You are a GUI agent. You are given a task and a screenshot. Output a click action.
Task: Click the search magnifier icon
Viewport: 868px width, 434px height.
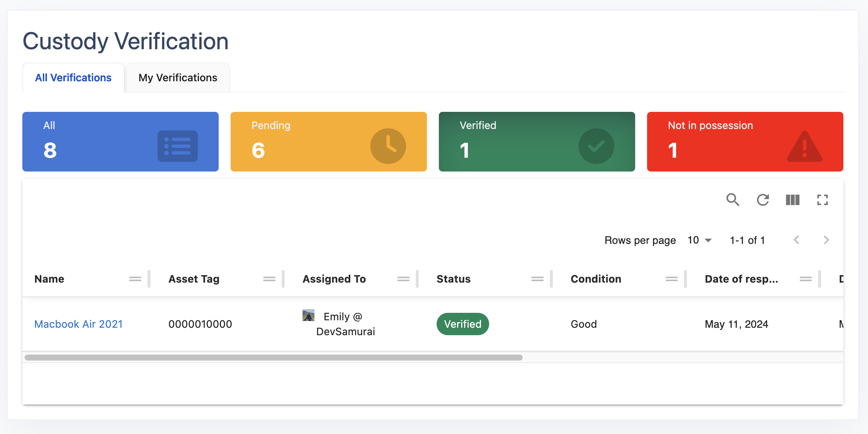(732, 200)
